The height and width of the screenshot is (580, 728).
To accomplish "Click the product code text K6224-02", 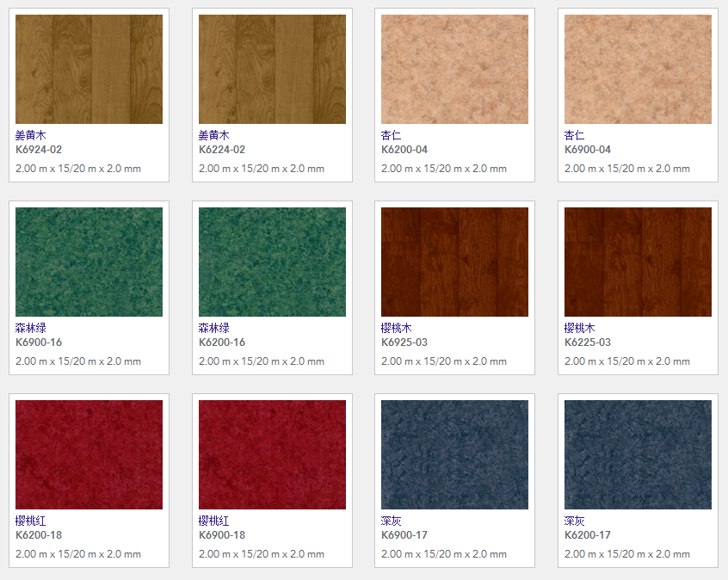I will coord(221,150).
